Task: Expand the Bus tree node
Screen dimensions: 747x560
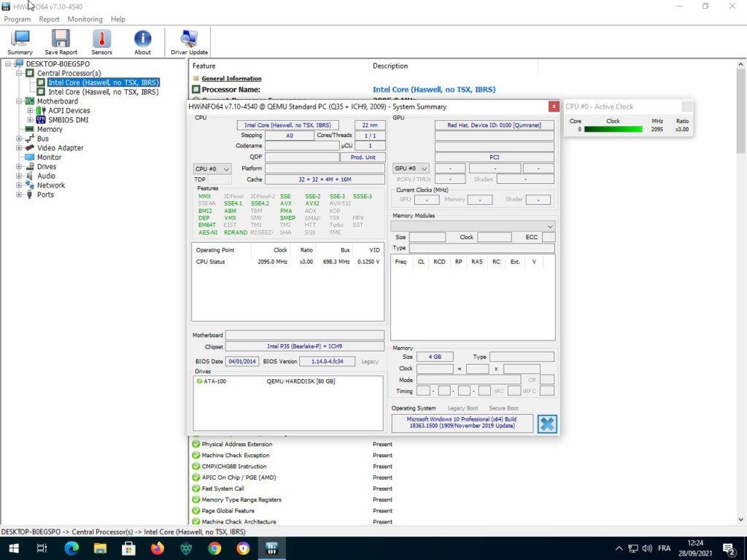Action: click(x=19, y=139)
